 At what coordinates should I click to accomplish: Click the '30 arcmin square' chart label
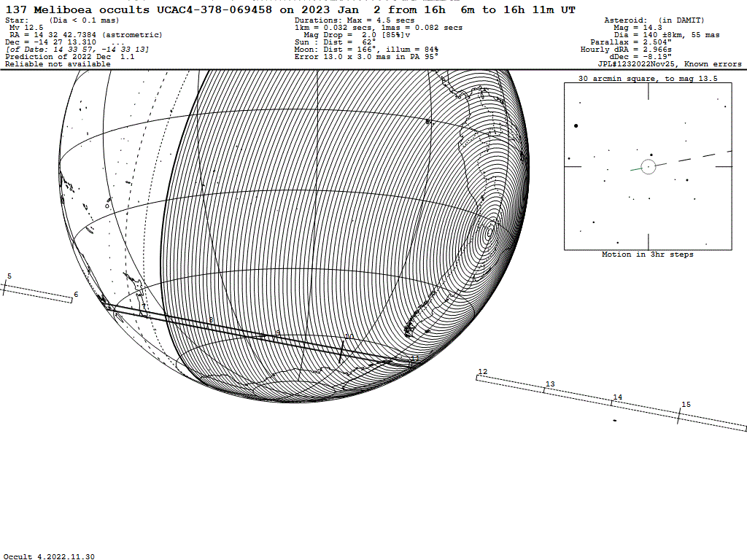[647, 78]
